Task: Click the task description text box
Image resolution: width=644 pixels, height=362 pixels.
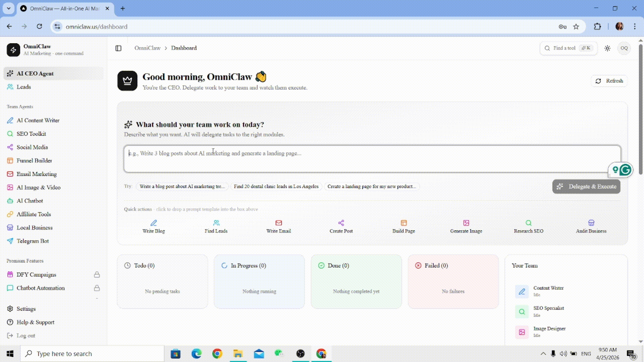Action: click(372, 159)
